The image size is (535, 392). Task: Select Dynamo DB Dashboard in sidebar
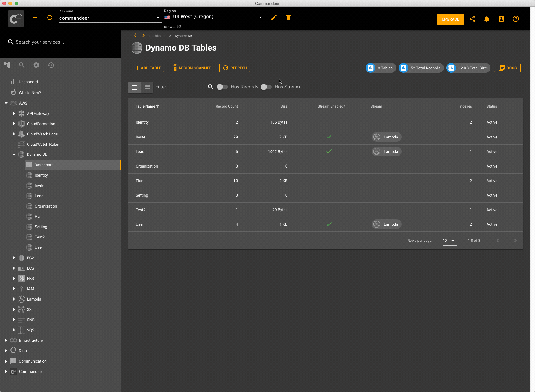pos(73,165)
